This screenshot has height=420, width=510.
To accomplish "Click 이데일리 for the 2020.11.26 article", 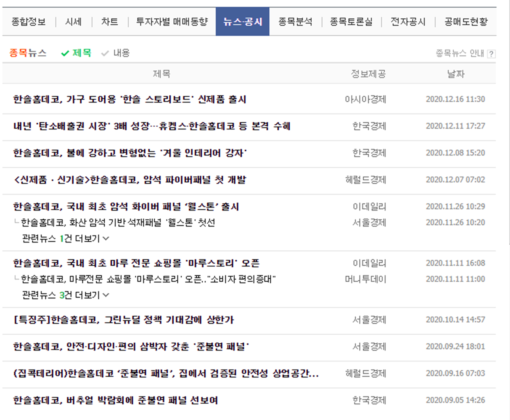I will [369, 207].
